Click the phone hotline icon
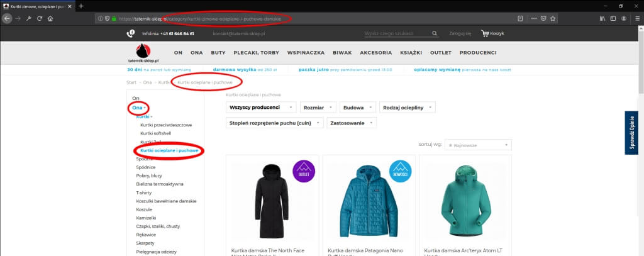 (131, 33)
